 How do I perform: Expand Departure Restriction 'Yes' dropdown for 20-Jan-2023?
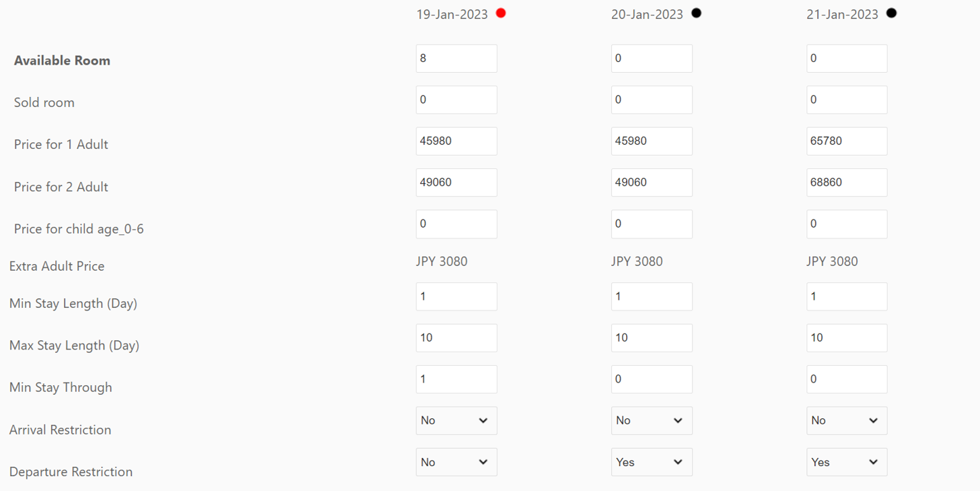652,462
